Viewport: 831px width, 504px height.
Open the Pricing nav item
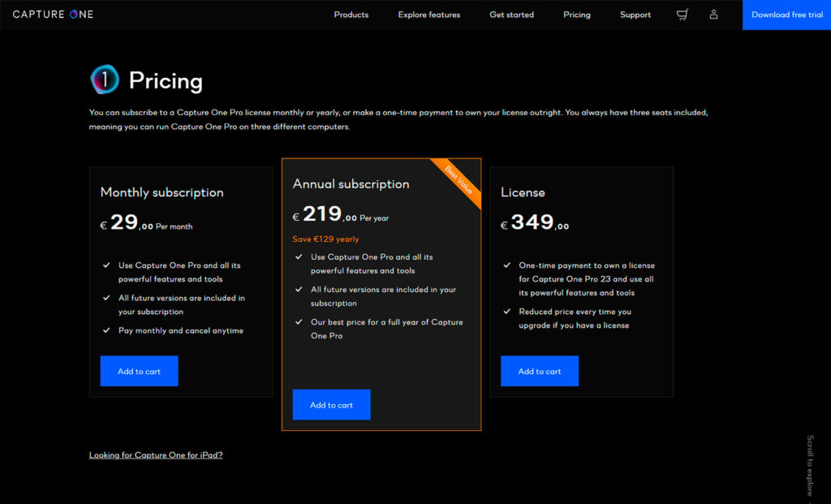point(577,15)
